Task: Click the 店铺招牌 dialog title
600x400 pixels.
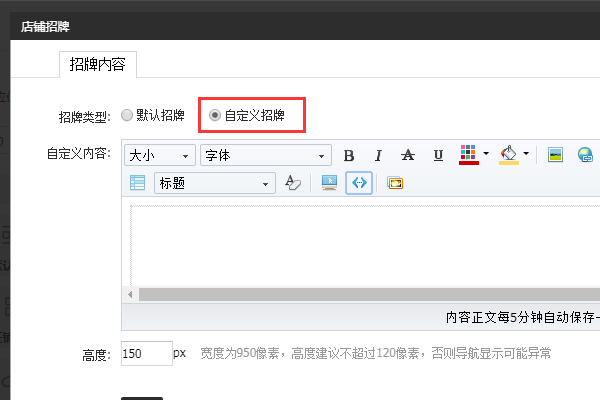Action: 45,26
